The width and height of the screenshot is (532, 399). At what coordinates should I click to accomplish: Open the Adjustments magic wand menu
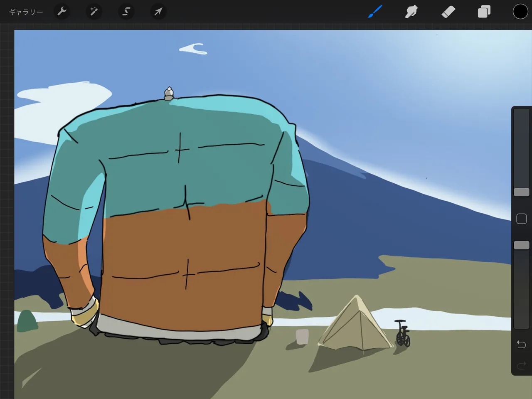pos(94,12)
